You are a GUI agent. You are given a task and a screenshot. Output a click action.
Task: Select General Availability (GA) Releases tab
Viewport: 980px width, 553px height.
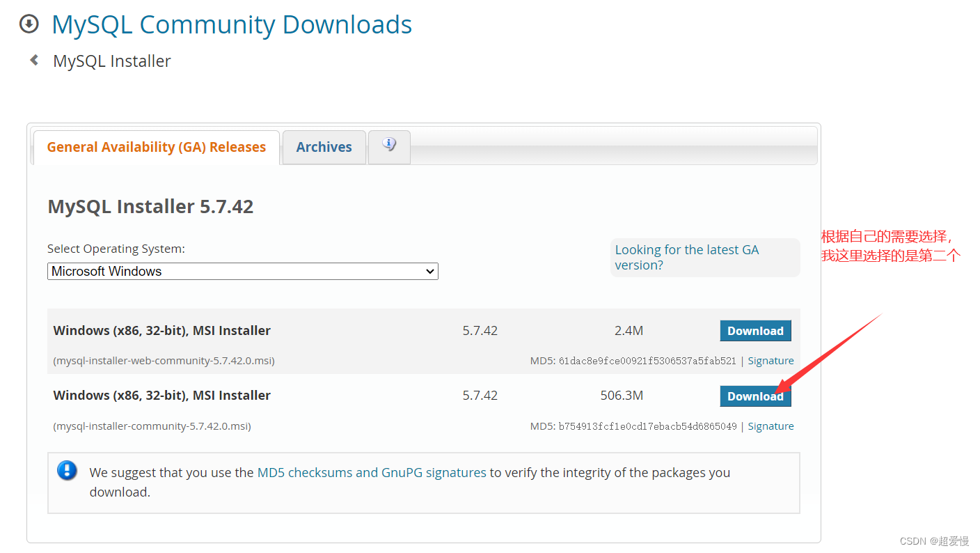157,147
